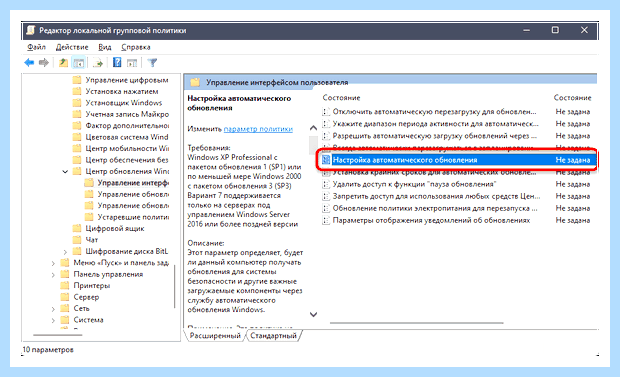620x377 pixels.
Task: Select Устаревшие политики tree item
Action: pyautogui.click(x=133, y=217)
